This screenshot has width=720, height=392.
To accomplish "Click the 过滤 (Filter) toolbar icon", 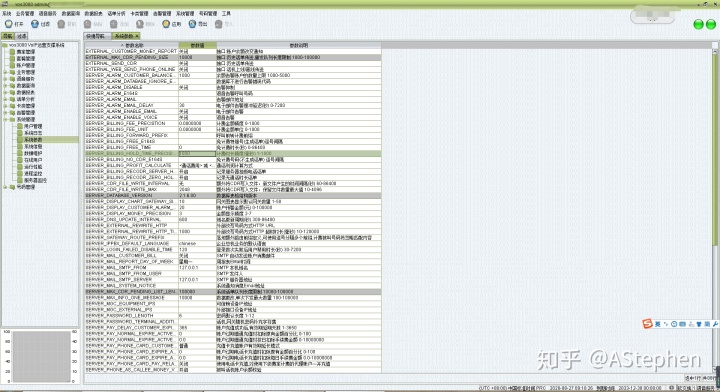I will 35,24.
